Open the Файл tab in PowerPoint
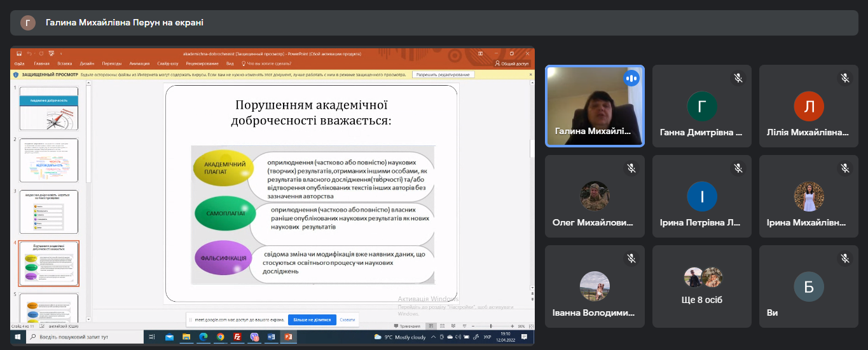Viewport: 868px width, 350px height. click(19, 64)
